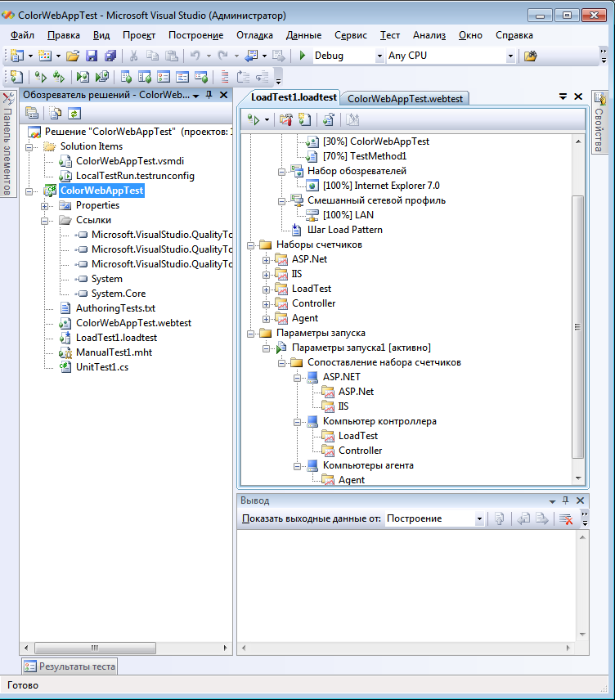
Task: Click the find message in code icon in Output
Action: [x=500, y=518]
